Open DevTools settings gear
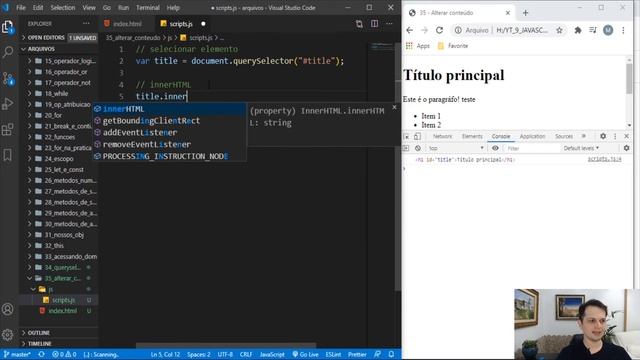This screenshot has height=360, width=640. click(x=603, y=136)
